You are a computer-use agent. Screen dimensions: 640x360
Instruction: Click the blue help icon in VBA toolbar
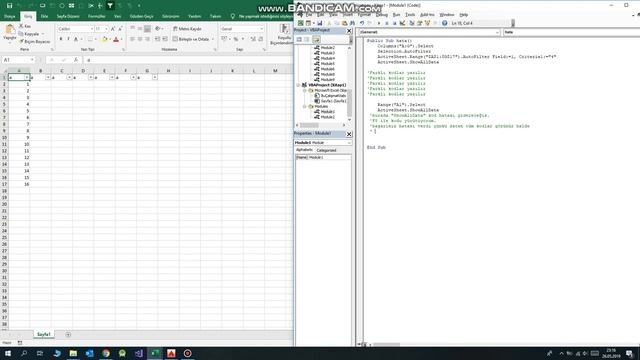[444, 23]
